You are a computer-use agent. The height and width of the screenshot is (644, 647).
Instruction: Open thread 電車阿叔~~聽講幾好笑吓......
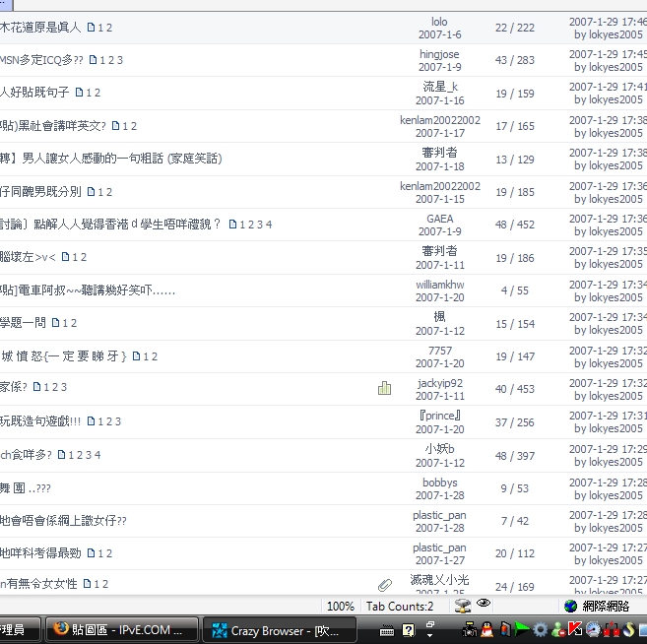(88, 290)
